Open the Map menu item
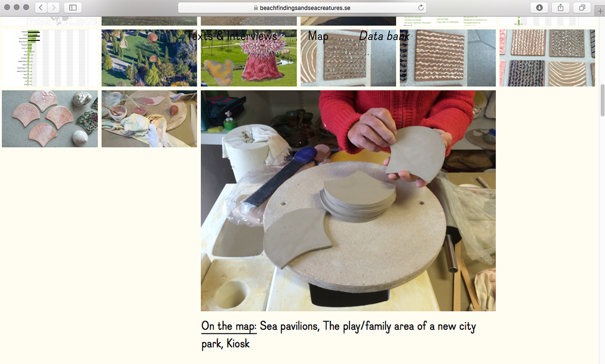605x364 pixels. click(x=318, y=36)
